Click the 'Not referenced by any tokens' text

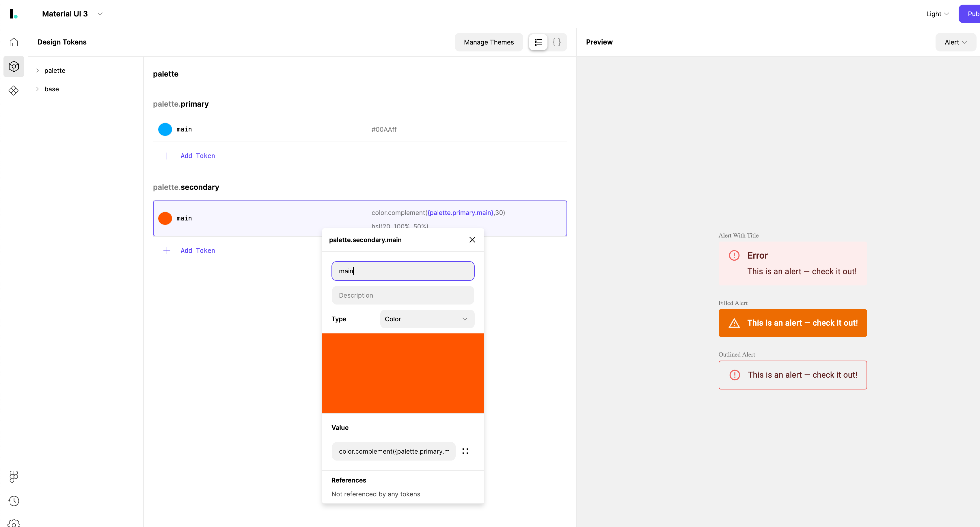[376, 494]
